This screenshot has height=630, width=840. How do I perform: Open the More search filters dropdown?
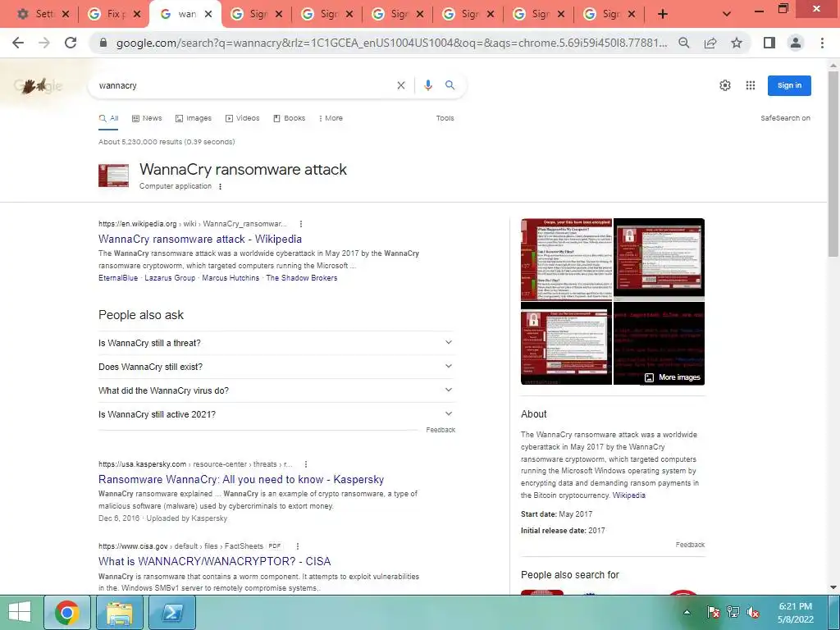[331, 118]
